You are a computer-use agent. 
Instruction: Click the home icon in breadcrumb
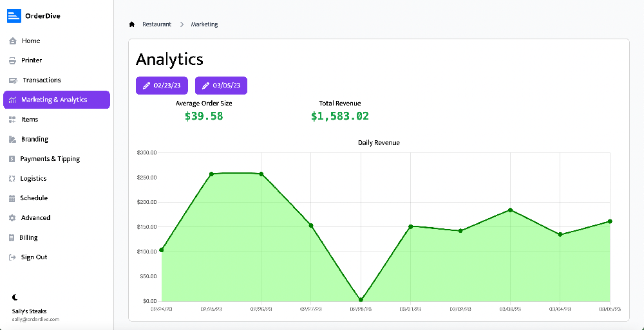[132, 24]
